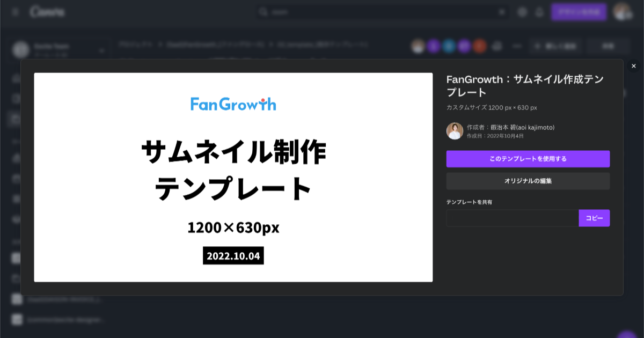Open the hamburger menu in Canva header

pyautogui.click(x=15, y=12)
